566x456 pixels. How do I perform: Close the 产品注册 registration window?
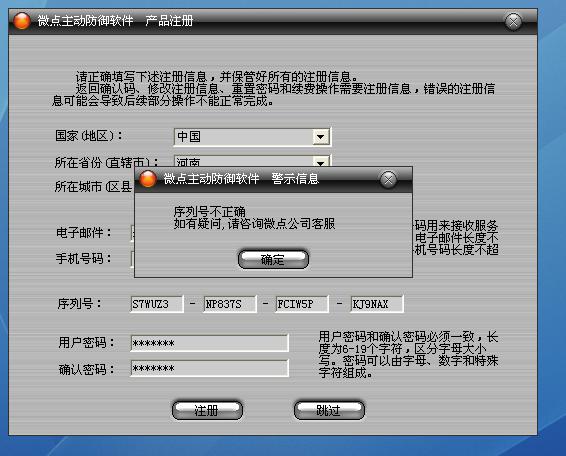click(x=513, y=21)
